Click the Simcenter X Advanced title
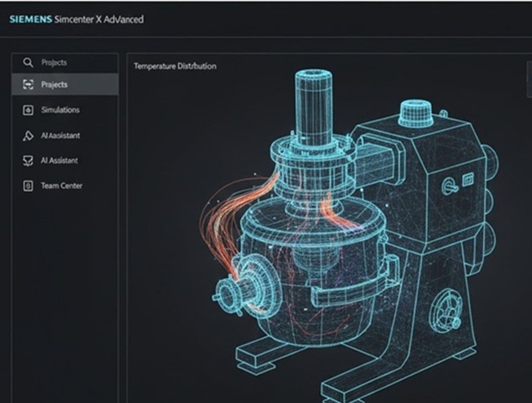Viewport: 532px width, 403px height. [x=98, y=19]
